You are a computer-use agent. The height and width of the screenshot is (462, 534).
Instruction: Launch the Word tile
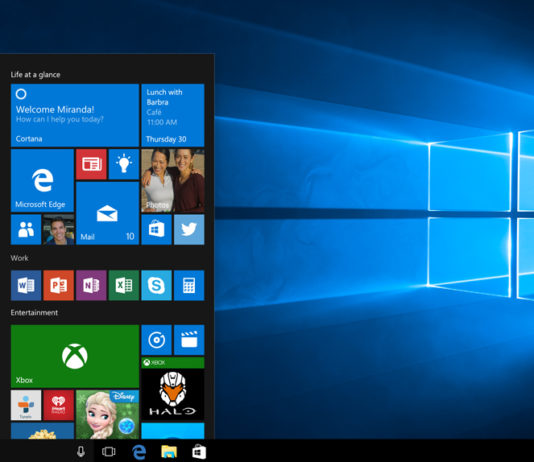[x=26, y=285]
